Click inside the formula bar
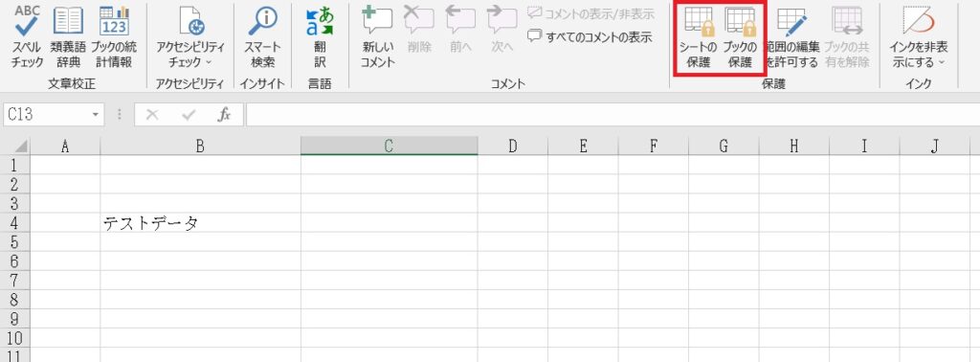Image resolution: width=980 pixels, height=362 pixels. pyautogui.click(x=612, y=115)
